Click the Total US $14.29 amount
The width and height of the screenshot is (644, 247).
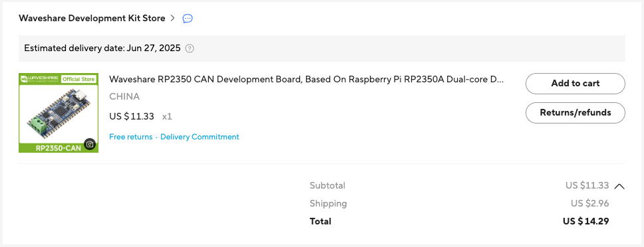pyautogui.click(x=585, y=221)
